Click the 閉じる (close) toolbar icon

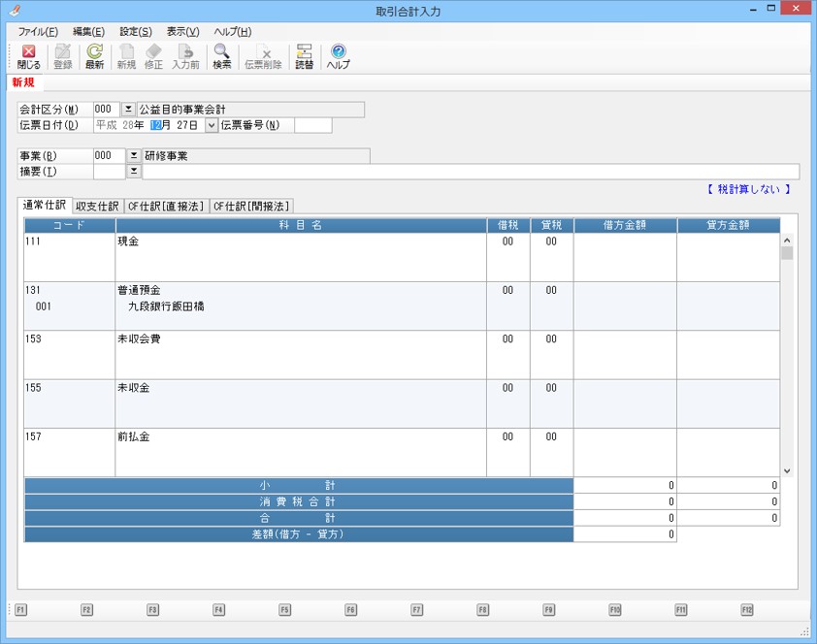coord(28,56)
